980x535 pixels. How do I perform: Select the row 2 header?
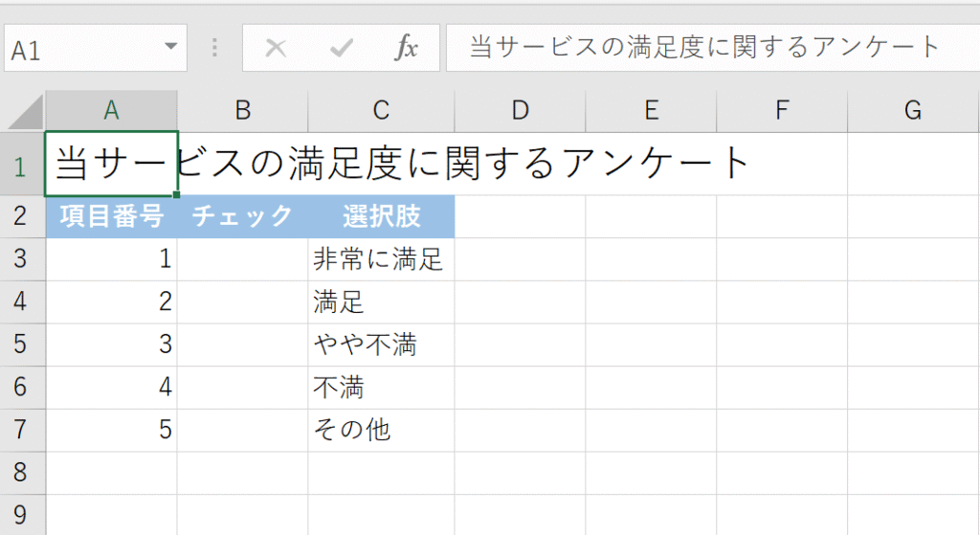(x=21, y=216)
